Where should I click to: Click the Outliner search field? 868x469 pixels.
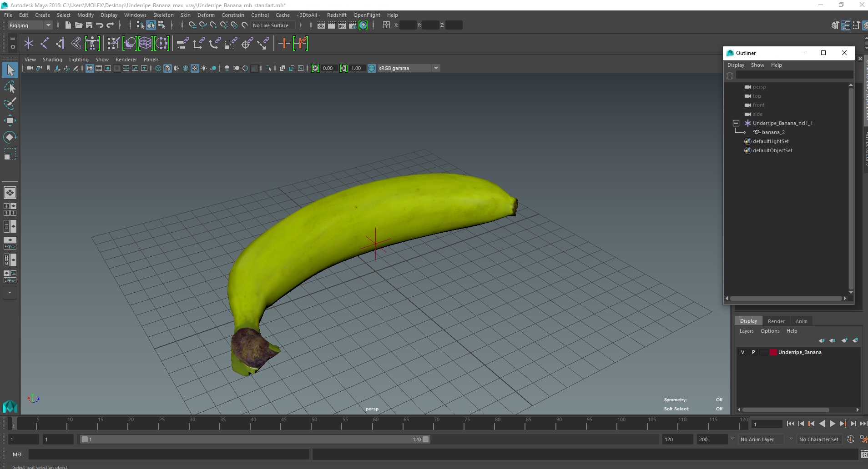(x=794, y=75)
